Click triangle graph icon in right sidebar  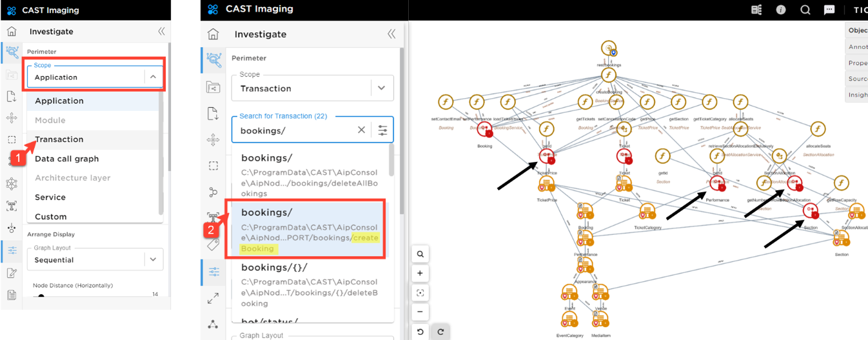click(x=213, y=324)
